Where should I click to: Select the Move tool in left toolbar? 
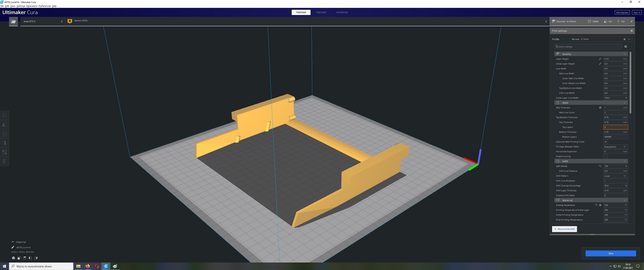[x=5, y=115]
